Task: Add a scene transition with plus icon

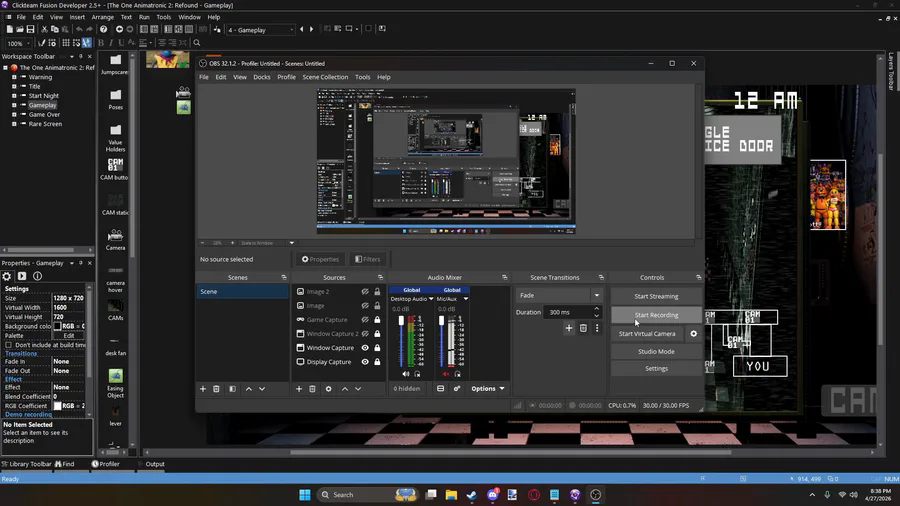Action: [x=569, y=328]
